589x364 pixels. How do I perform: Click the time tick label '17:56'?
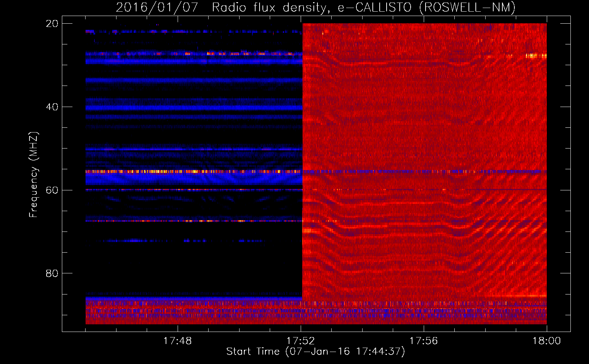(x=423, y=341)
